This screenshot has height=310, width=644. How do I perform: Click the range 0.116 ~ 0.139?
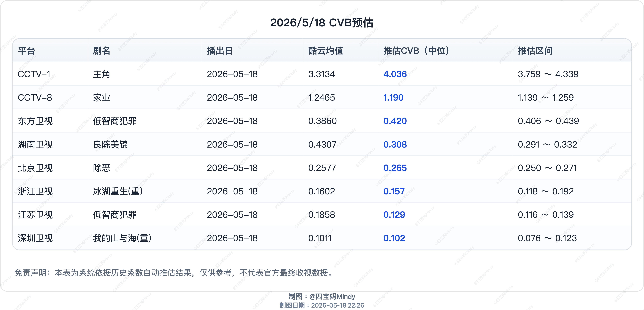(x=546, y=215)
